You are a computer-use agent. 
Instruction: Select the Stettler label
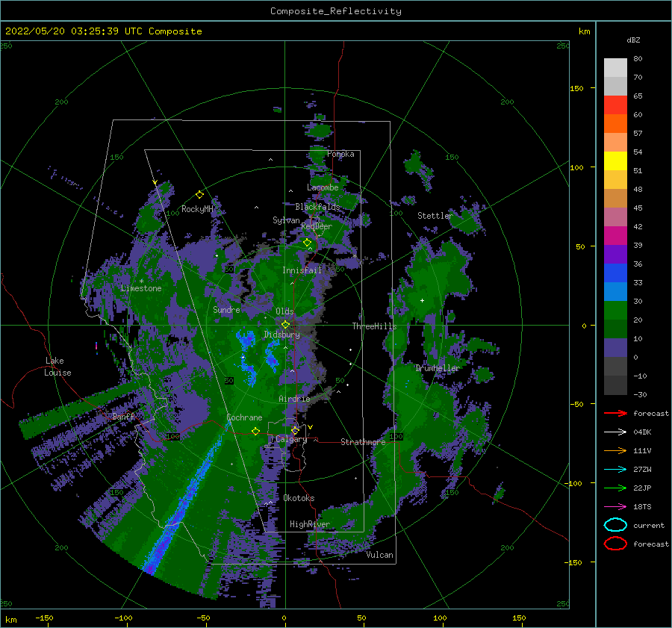[x=435, y=216]
